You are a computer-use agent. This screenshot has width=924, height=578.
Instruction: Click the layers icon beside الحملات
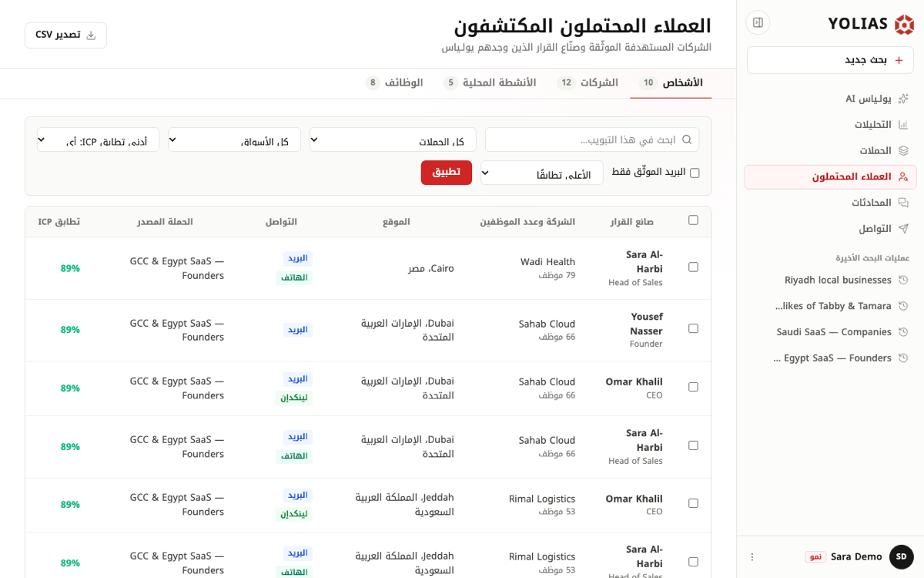(903, 151)
